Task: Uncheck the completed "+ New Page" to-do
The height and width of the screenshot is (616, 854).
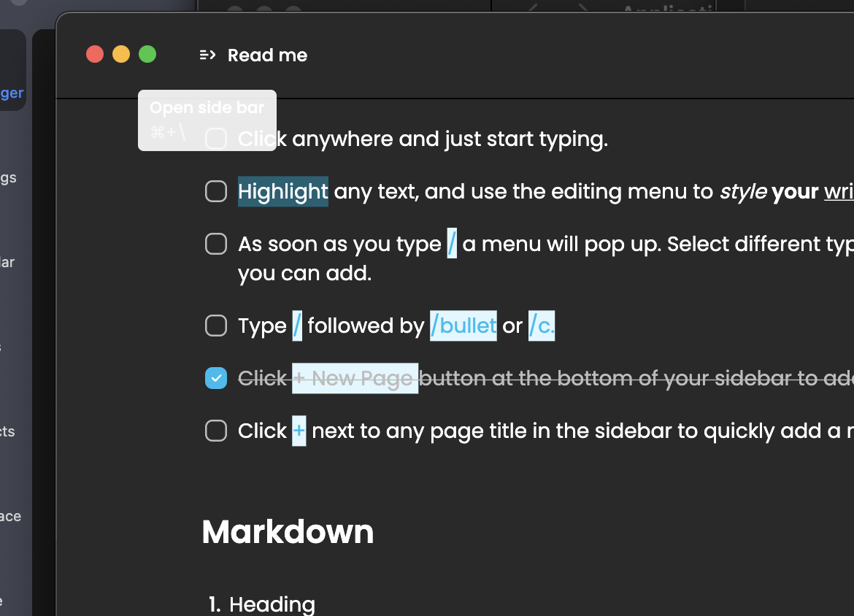Action: tap(216, 378)
